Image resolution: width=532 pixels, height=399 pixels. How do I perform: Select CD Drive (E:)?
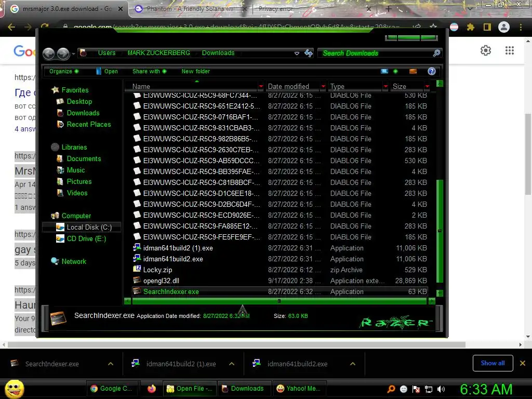pyautogui.click(x=86, y=239)
